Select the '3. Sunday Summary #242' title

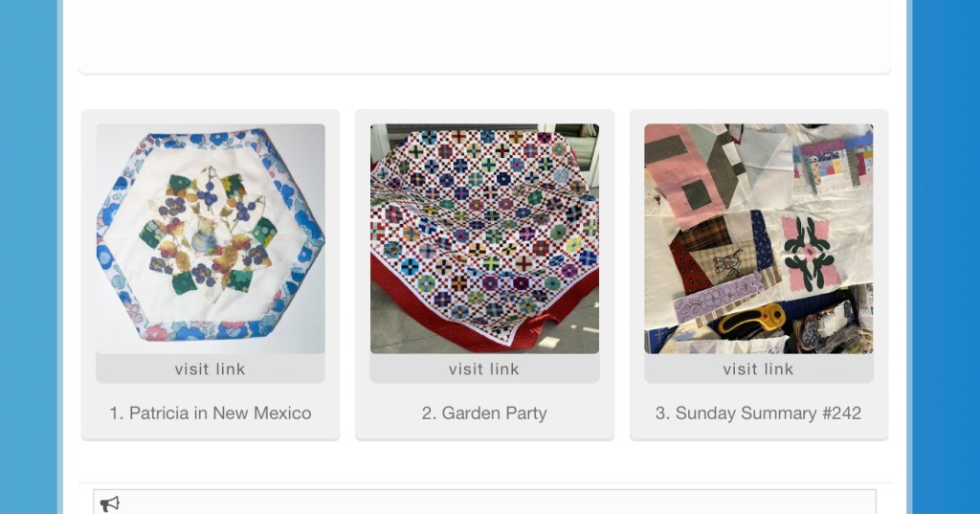[x=758, y=413]
